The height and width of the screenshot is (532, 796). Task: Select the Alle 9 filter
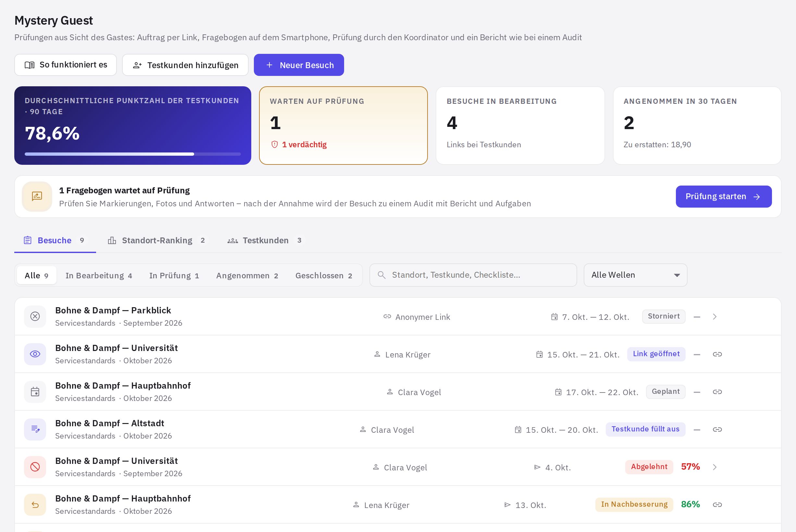coord(37,275)
